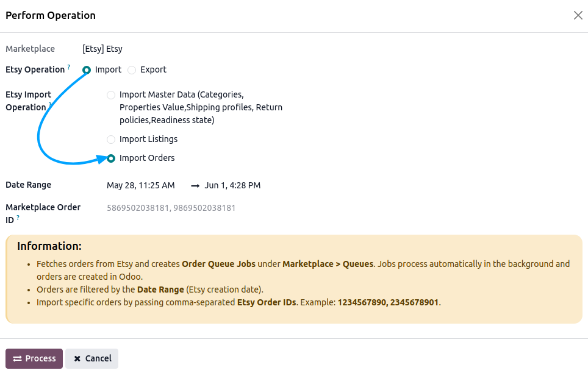The image size is (588, 373).
Task: Click the Date Range label
Action: [x=29, y=185]
